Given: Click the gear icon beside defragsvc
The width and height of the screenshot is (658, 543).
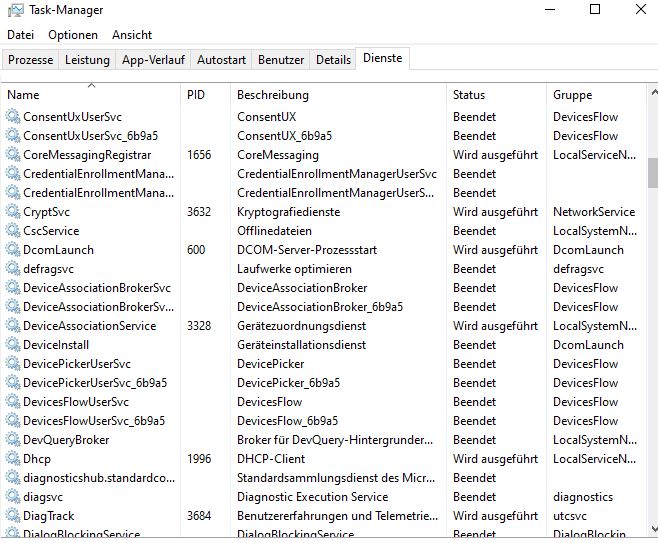Looking at the screenshot, I should (13, 269).
